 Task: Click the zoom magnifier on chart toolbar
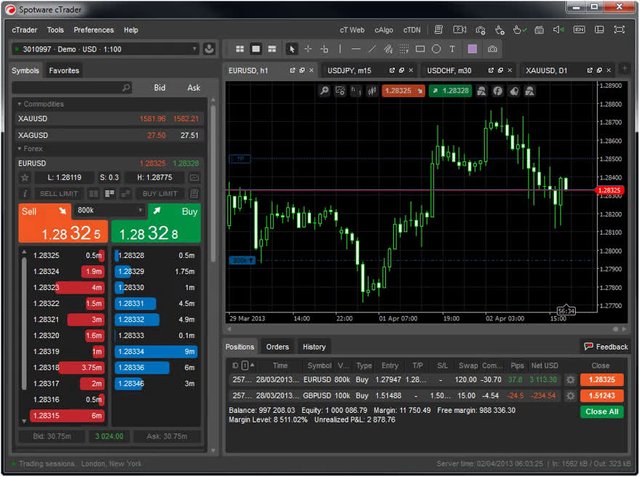[327, 91]
